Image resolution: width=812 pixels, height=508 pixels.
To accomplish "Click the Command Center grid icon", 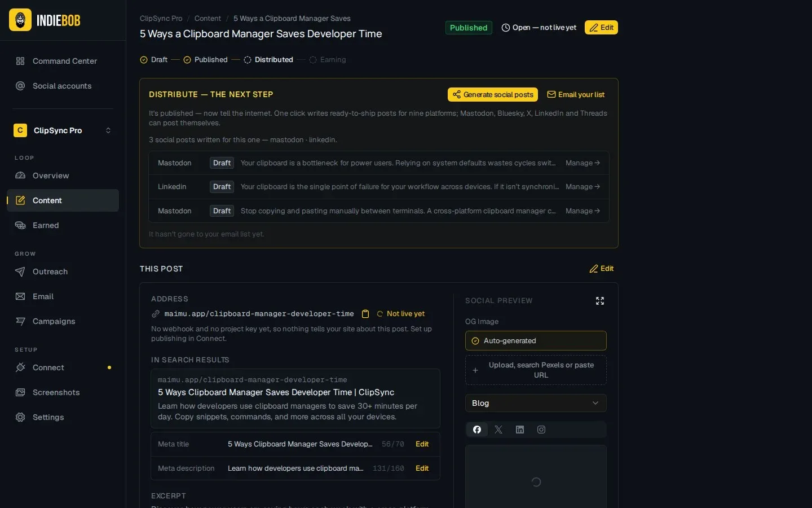I will pyautogui.click(x=20, y=61).
